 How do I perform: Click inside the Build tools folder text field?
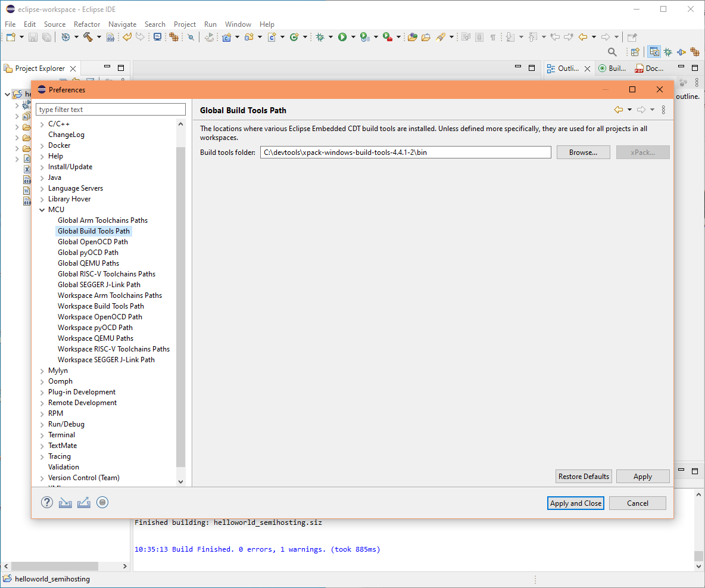coord(405,152)
